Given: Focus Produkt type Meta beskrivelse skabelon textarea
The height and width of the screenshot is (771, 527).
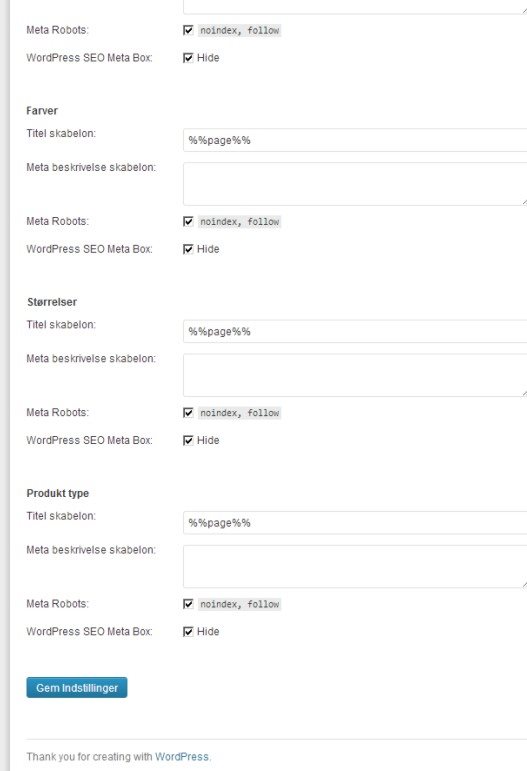Looking at the screenshot, I should [355, 566].
